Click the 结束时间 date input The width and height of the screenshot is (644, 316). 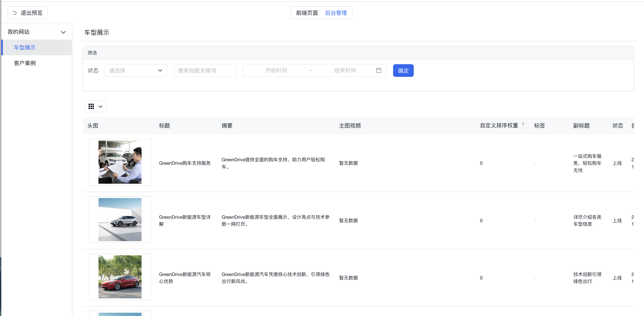(345, 70)
